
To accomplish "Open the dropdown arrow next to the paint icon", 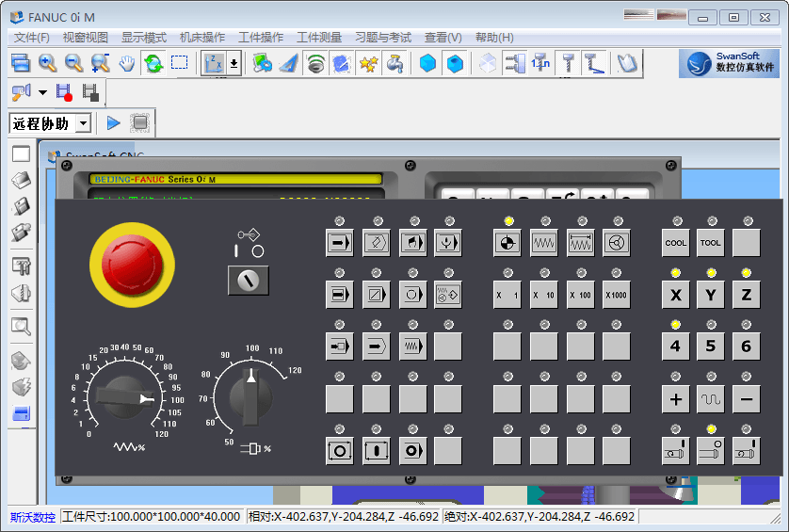I will 42,92.
